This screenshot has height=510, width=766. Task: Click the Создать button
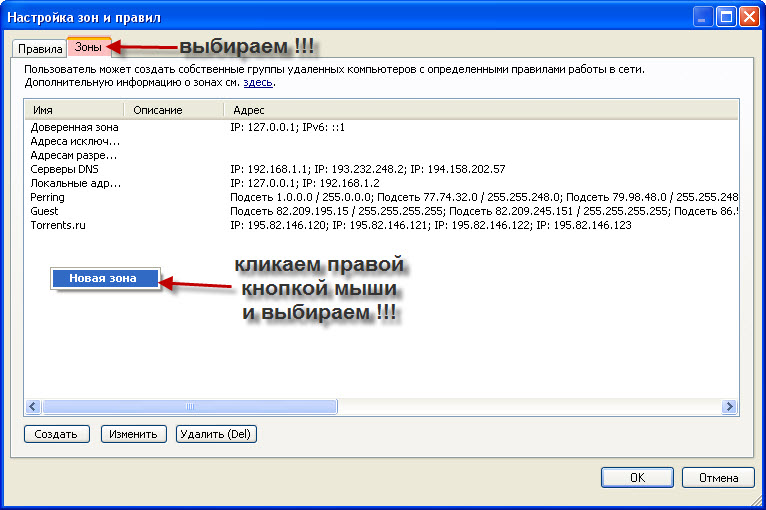point(56,434)
